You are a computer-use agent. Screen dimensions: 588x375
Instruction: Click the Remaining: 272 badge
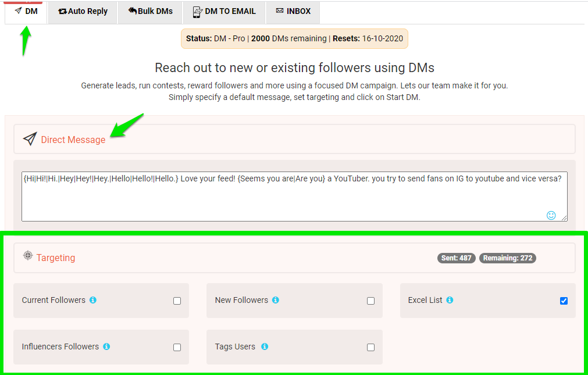[507, 258]
